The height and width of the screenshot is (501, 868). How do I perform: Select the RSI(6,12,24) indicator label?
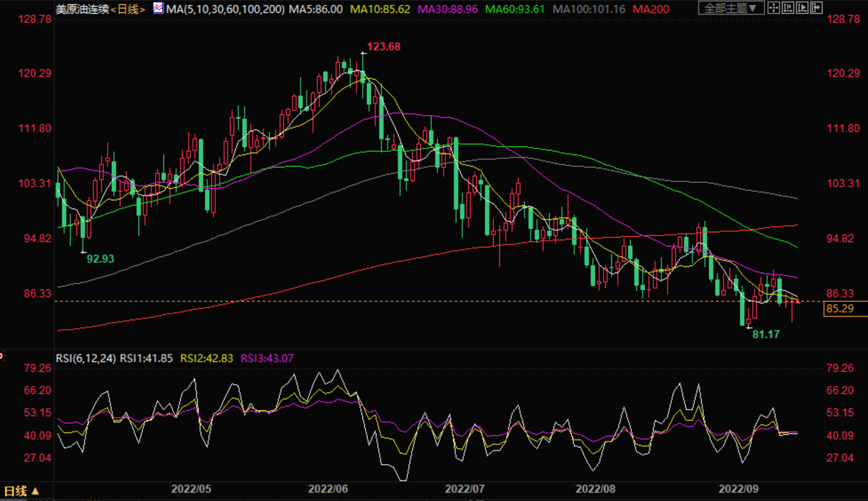(x=86, y=358)
